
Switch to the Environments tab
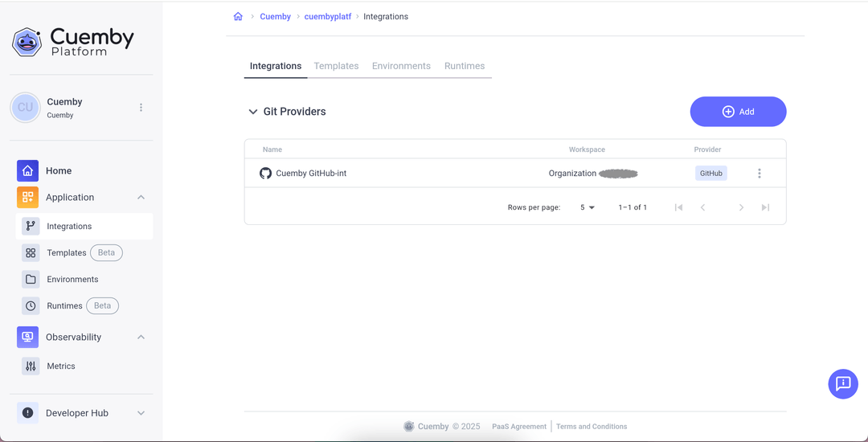pyautogui.click(x=401, y=66)
